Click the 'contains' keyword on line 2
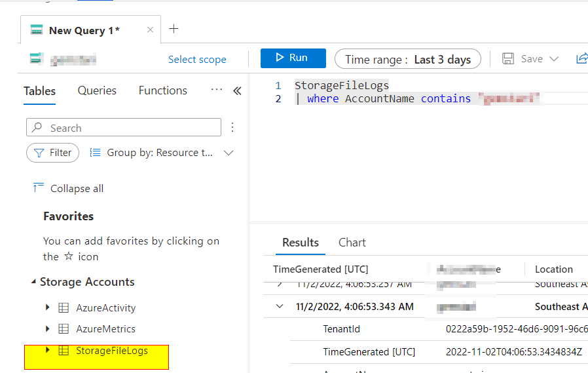This screenshot has height=373, width=588. (445, 99)
